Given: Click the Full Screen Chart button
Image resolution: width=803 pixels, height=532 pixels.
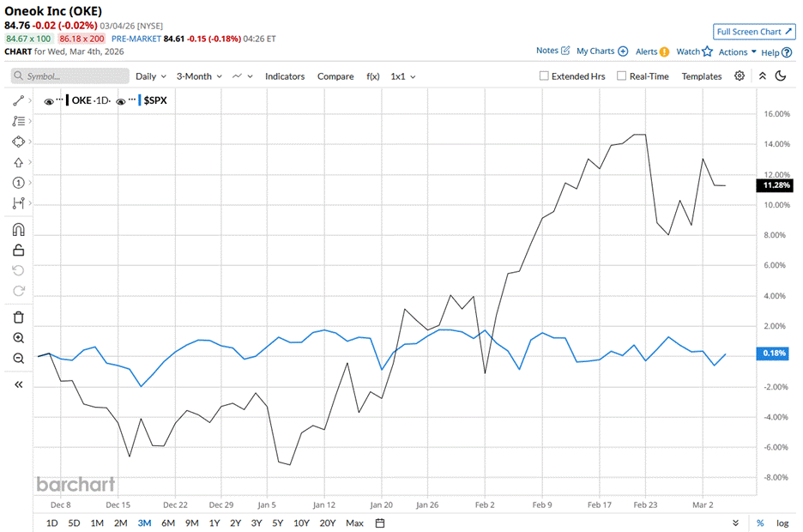Looking at the screenshot, I should point(753,32).
